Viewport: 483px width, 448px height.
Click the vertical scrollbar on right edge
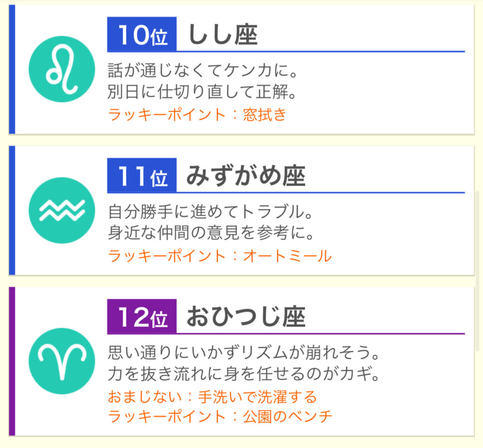click(x=477, y=271)
